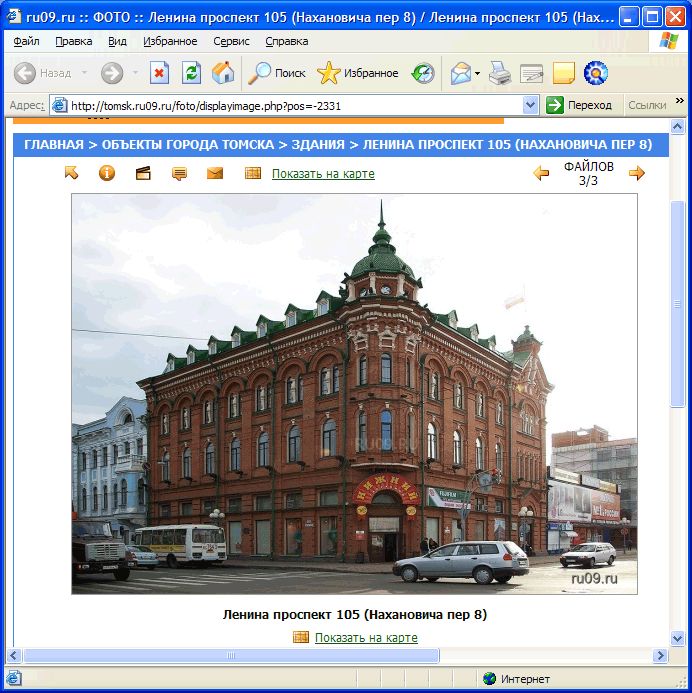Screen dimensions: 692x693
Task: Go to the Home page icon
Action: 223,73
